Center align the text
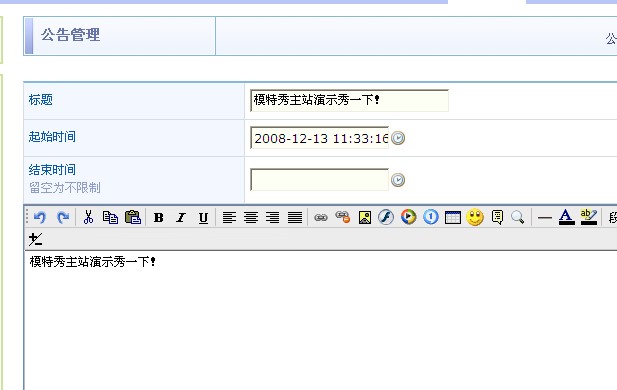The image size is (617, 390). [251, 218]
